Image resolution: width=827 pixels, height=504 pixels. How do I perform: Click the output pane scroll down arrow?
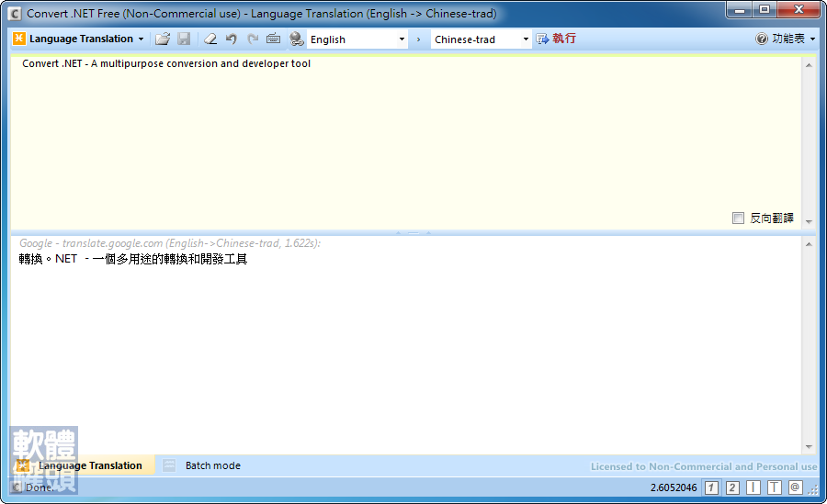click(x=809, y=447)
